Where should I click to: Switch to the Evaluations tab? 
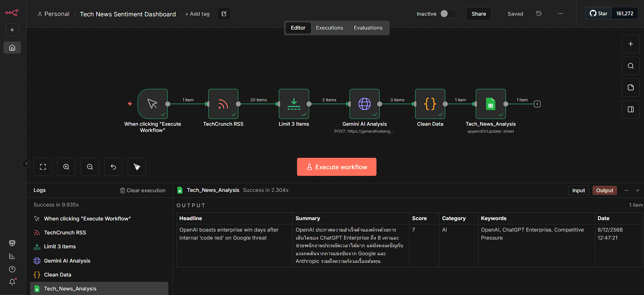coord(368,28)
